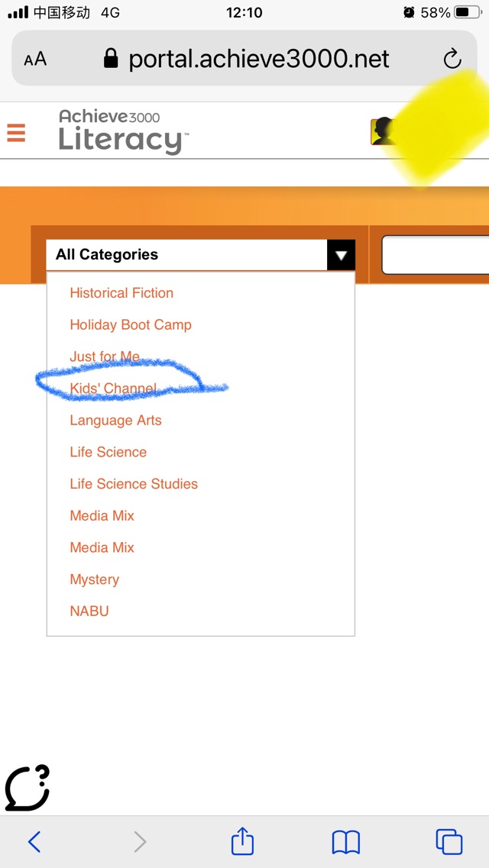Tap the alarm clock status icon
489x868 pixels.
pos(410,12)
